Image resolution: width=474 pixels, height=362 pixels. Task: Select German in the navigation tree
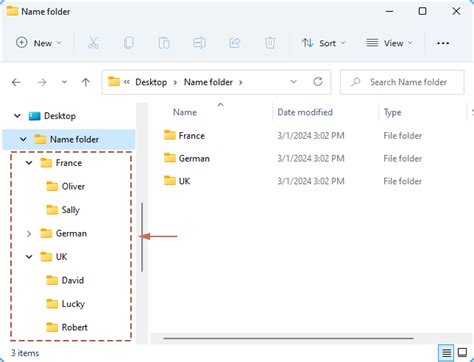[71, 233]
